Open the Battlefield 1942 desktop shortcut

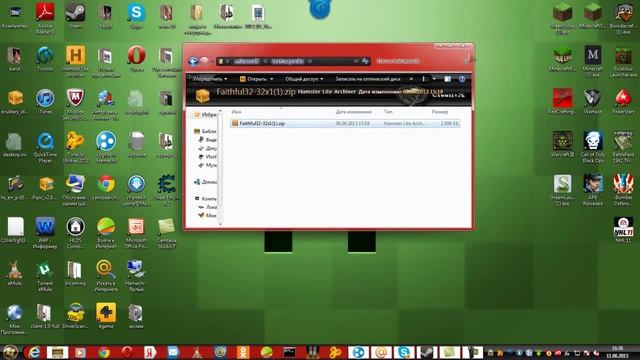[x=623, y=147]
